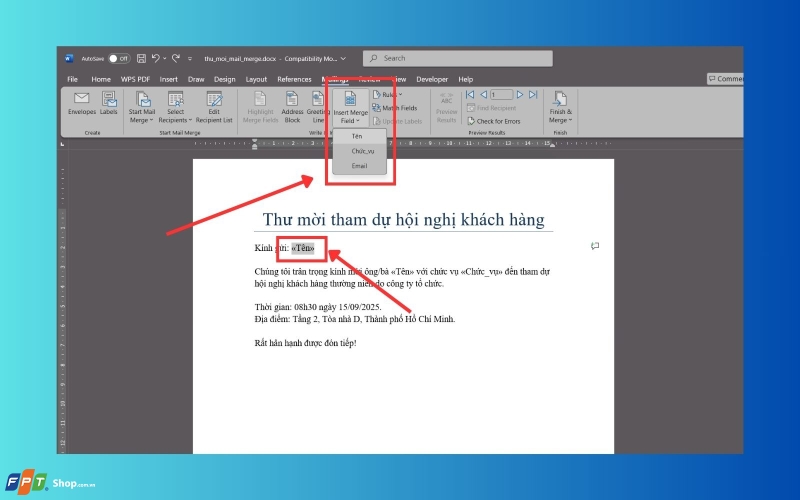The height and width of the screenshot is (500, 800).
Task: Switch to the References tab
Action: (x=294, y=79)
